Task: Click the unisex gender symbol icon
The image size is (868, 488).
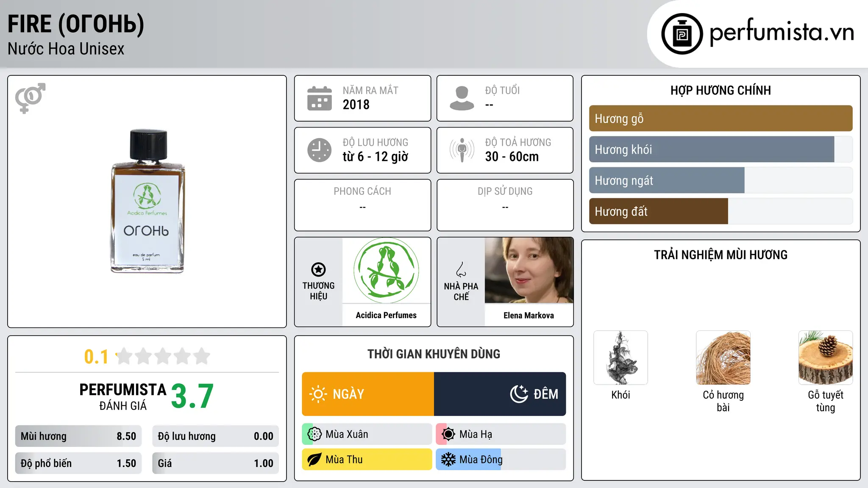Action: click(30, 98)
